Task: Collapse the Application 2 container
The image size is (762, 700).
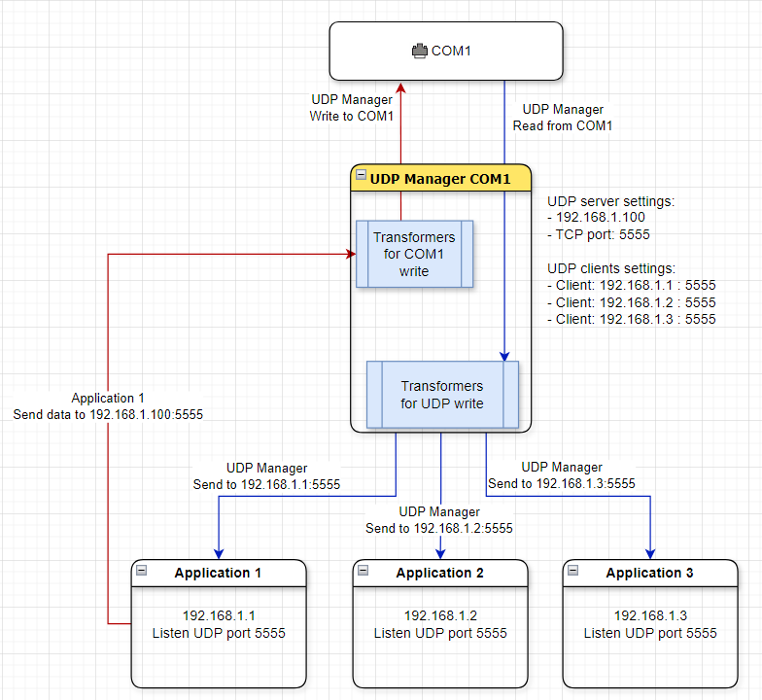Action: tap(364, 570)
